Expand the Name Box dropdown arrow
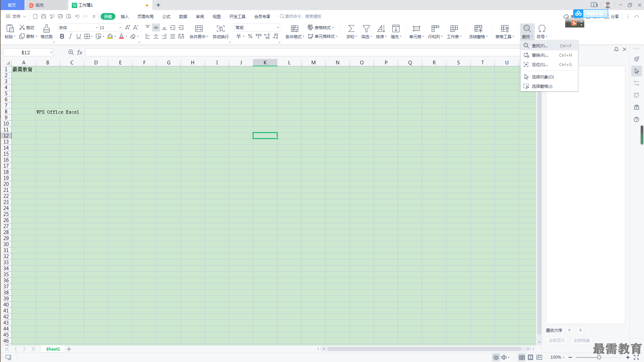 [x=51, y=53]
